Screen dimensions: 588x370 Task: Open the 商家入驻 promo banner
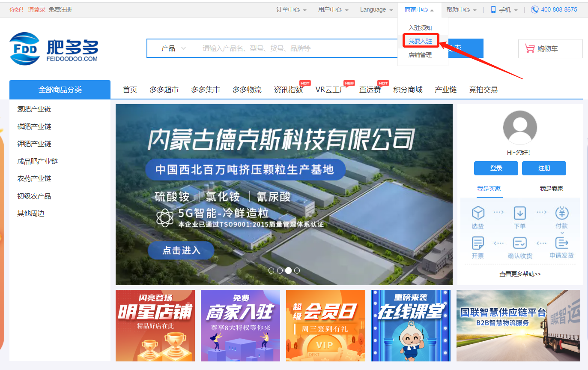click(x=240, y=325)
